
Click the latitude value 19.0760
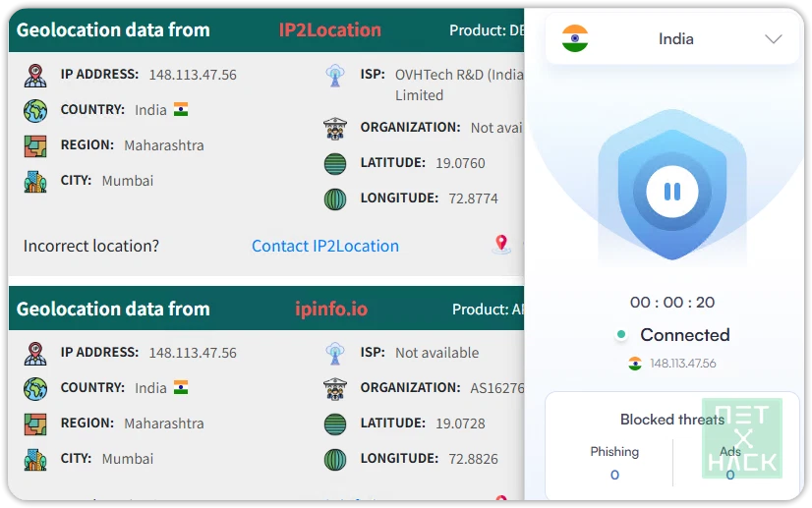[460, 164]
